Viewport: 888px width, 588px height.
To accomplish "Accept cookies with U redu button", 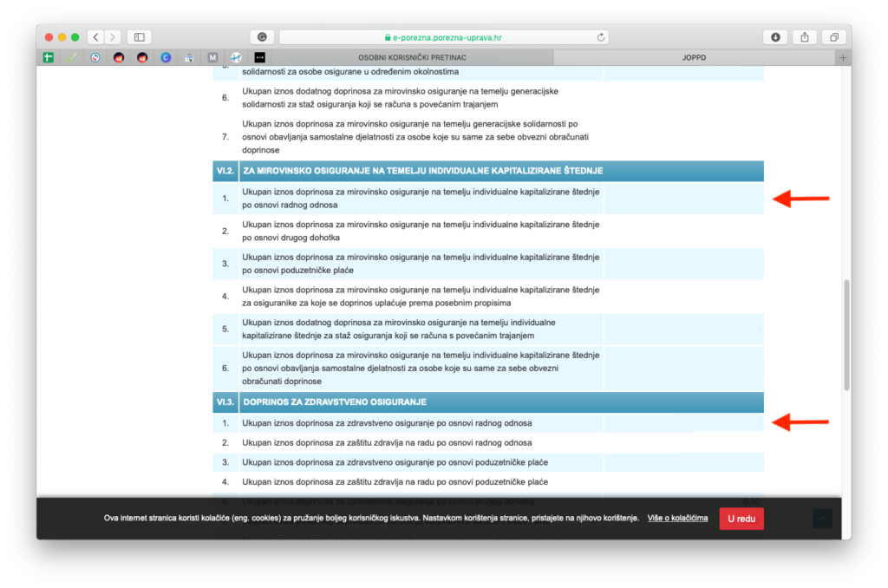I will click(x=741, y=518).
